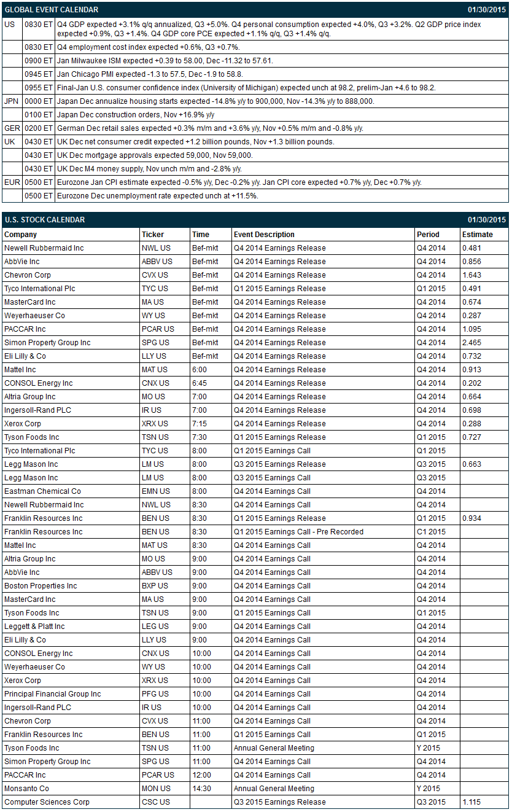512x812 pixels.
Task: Select the Boston Properties Inc company cell
Action: click(x=71, y=586)
